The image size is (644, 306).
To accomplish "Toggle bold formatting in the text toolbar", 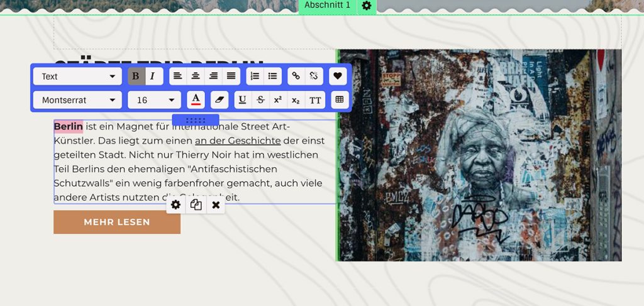I will point(136,76).
